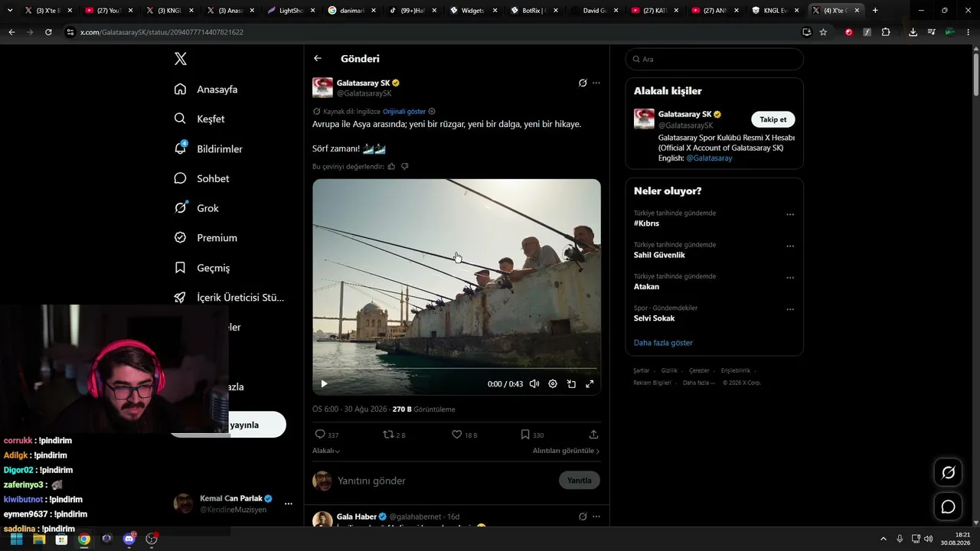Open the video settings gear
The height and width of the screenshot is (551, 980).
[553, 384]
